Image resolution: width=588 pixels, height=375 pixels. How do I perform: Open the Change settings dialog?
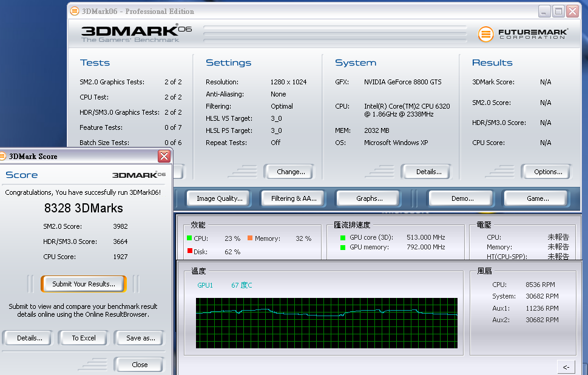(290, 172)
